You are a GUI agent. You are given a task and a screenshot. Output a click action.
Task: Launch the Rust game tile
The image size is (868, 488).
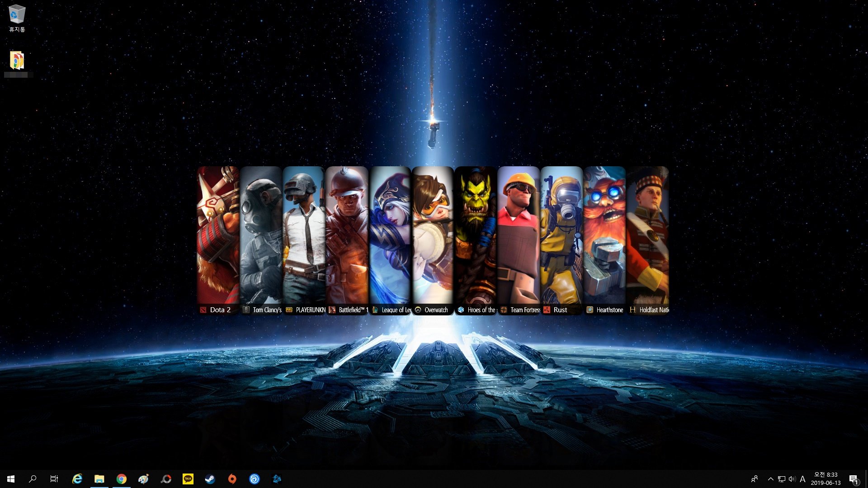point(561,240)
